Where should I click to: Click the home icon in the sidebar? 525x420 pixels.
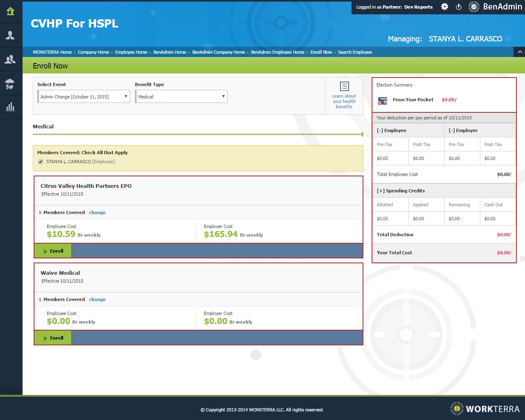pos(11,11)
